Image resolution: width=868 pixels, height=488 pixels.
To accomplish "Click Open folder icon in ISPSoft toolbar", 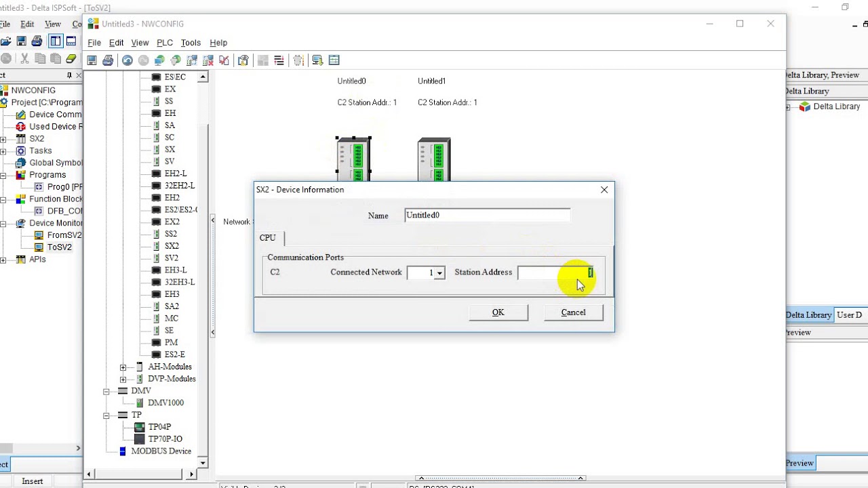I will tap(5, 41).
